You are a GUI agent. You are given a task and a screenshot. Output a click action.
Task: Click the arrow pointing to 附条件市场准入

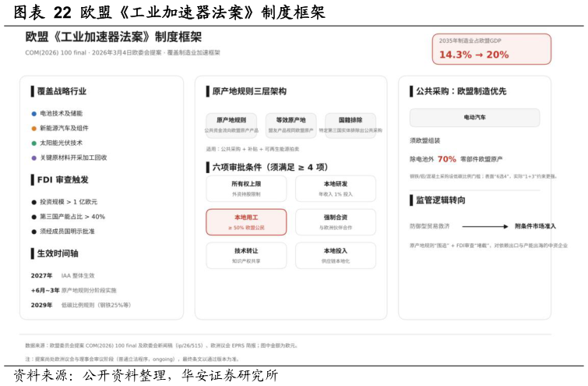click(485, 226)
